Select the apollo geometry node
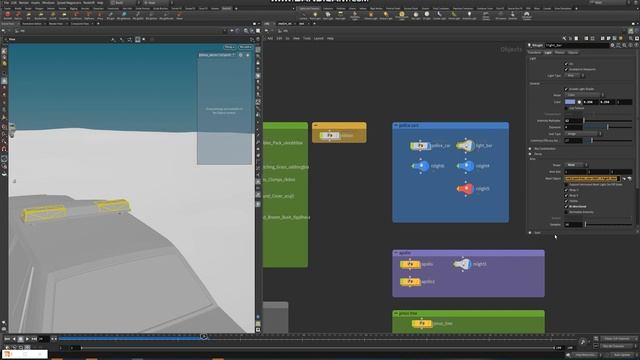 [410, 264]
